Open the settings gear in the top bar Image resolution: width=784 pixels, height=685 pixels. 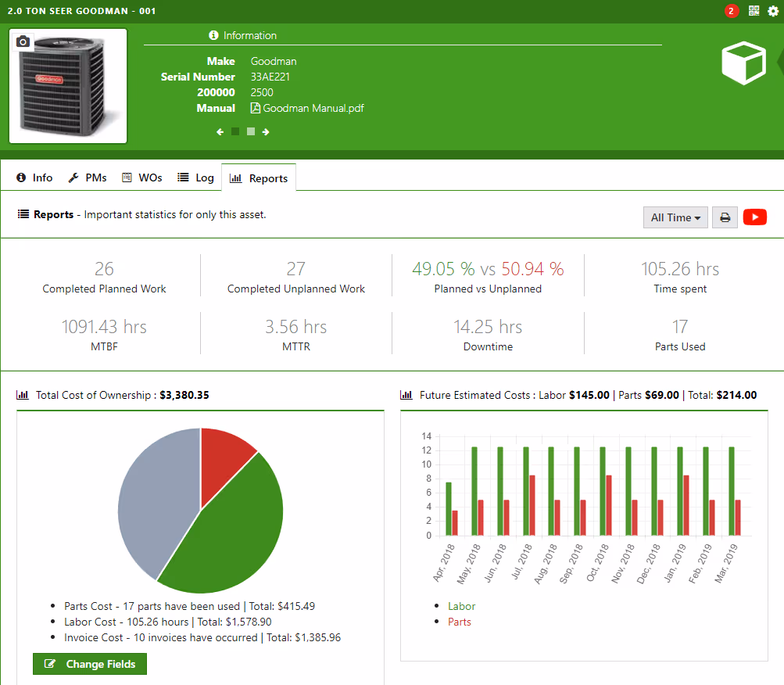click(x=772, y=10)
